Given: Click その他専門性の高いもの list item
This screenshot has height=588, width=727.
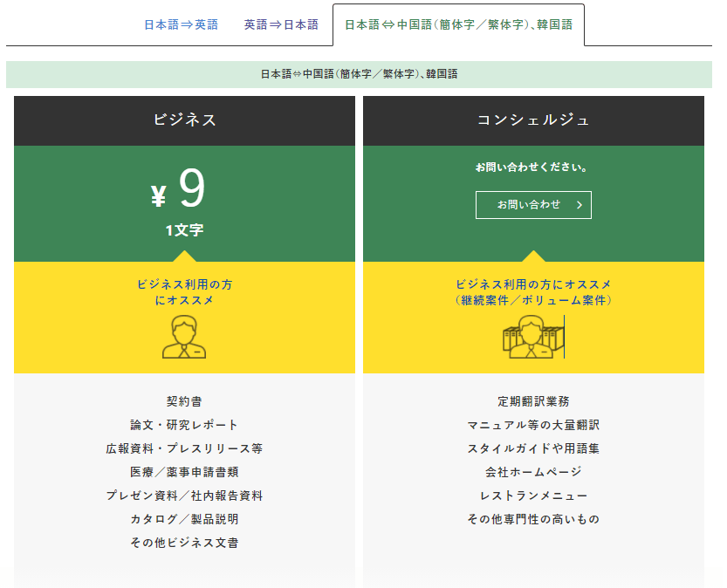Looking at the screenshot, I should 533,519.
